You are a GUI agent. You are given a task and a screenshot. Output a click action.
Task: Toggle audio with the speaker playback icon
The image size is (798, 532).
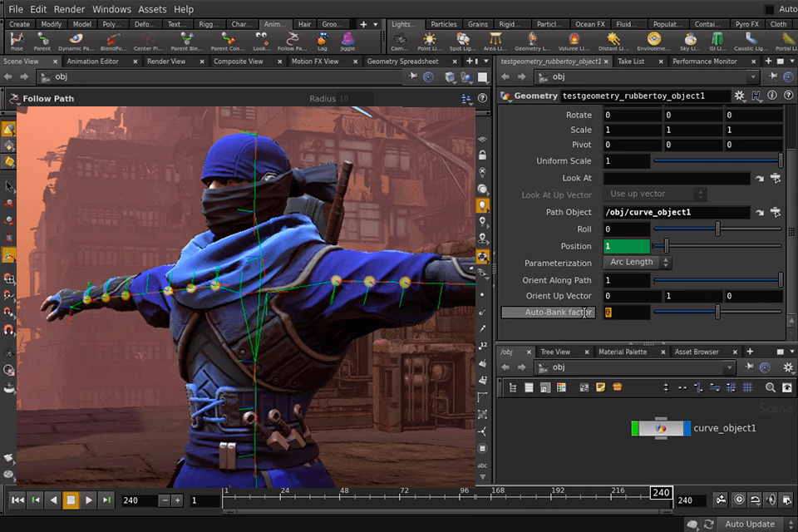(770, 500)
